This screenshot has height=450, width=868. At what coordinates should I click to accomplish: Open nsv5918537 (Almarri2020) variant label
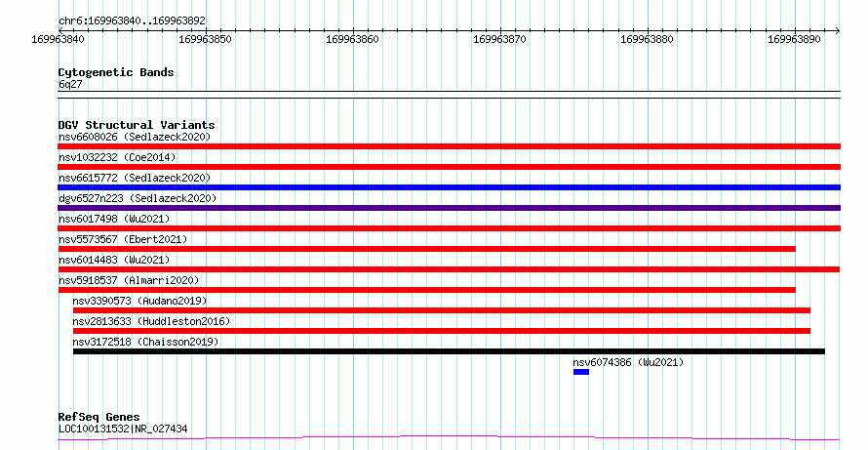tap(129, 280)
